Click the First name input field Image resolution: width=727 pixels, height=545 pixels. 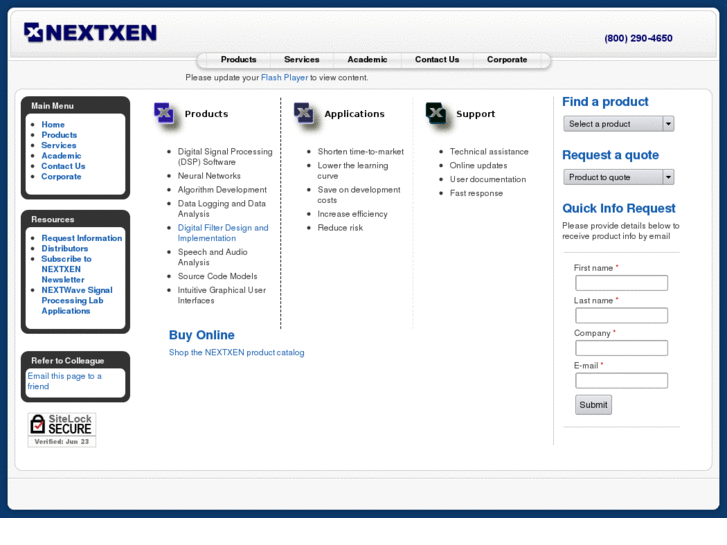pyautogui.click(x=621, y=283)
